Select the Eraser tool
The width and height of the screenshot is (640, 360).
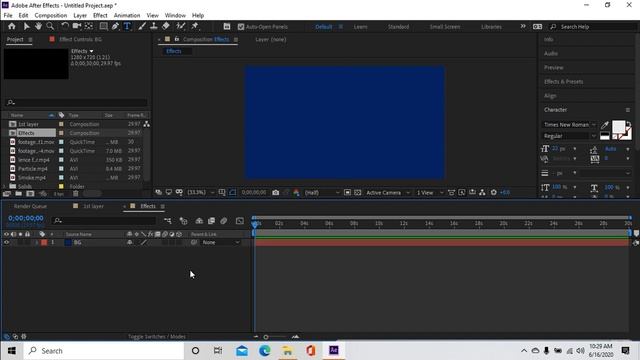tap(166, 26)
